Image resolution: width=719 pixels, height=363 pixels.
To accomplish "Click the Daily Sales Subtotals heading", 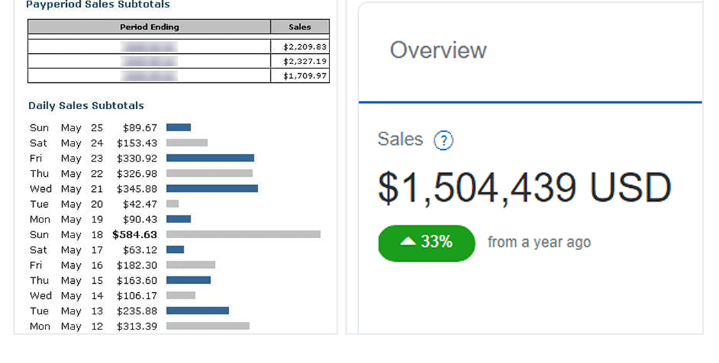I will click(86, 106).
